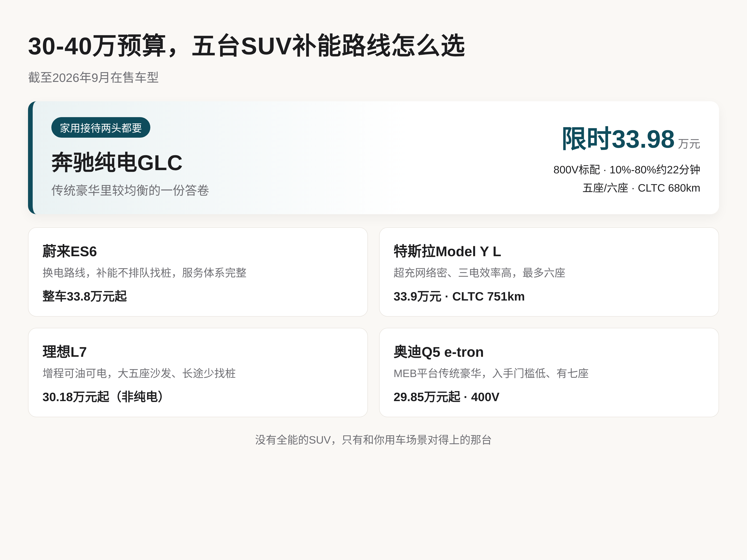Screen dimensions: 747x560
Task: Select the 特斯拉Model Y L card title
Action: coord(447,252)
